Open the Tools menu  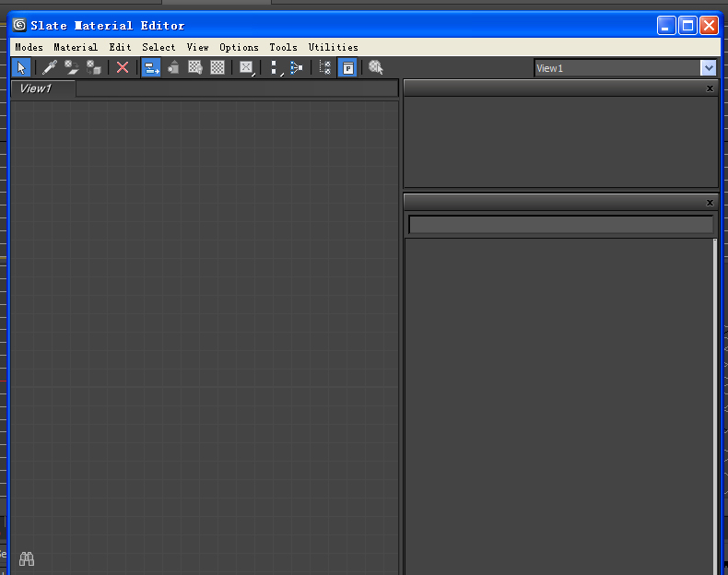pyautogui.click(x=283, y=47)
